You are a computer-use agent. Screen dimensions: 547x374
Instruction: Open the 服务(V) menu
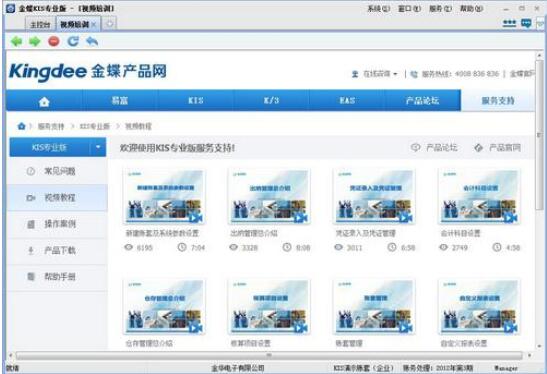click(x=440, y=8)
